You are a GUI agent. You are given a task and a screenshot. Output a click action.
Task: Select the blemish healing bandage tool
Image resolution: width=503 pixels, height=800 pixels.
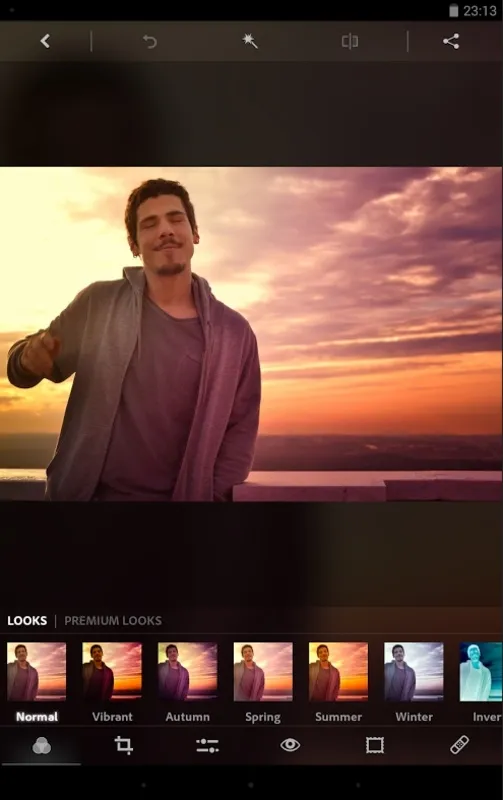click(459, 745)
